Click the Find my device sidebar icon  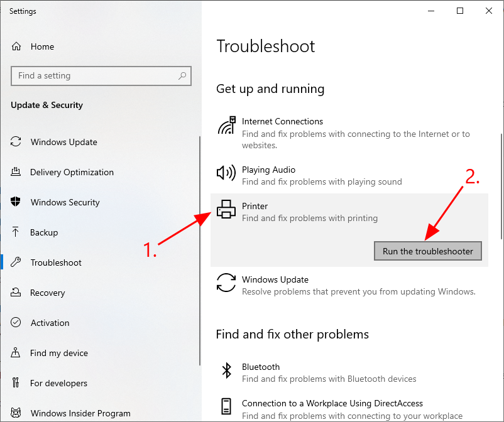(15, 353)
